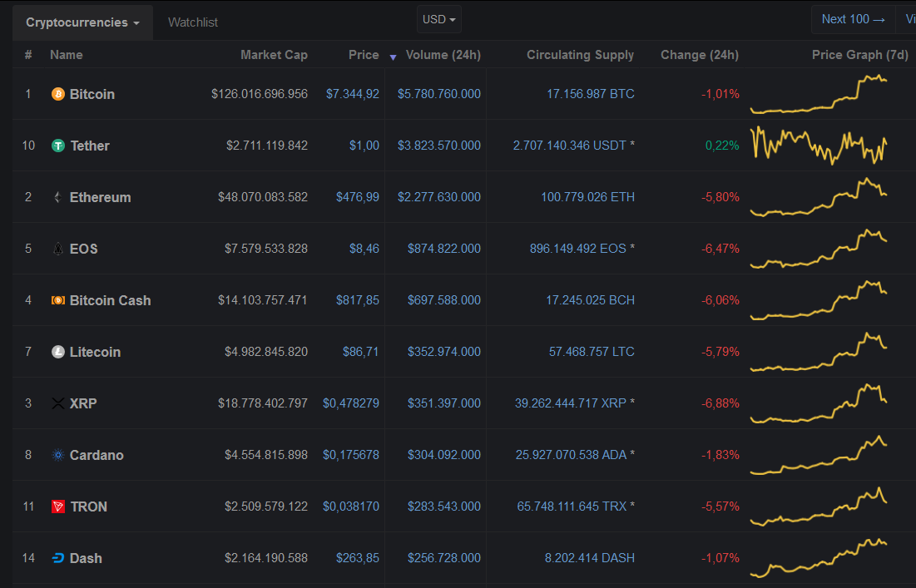Image resolution: width=916 pixels, height=588 pixels.
Task: Click supply 8.202.414 DASH
Action: coord(589,558)
